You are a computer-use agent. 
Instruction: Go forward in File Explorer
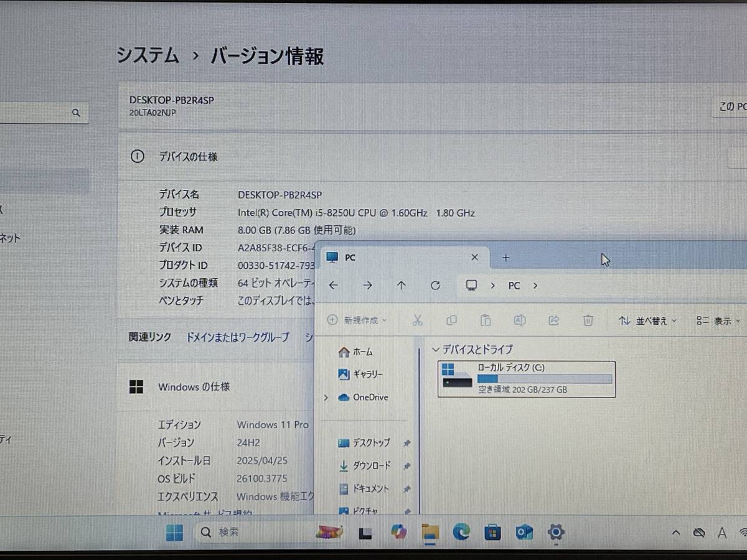(x=367, y=286)
